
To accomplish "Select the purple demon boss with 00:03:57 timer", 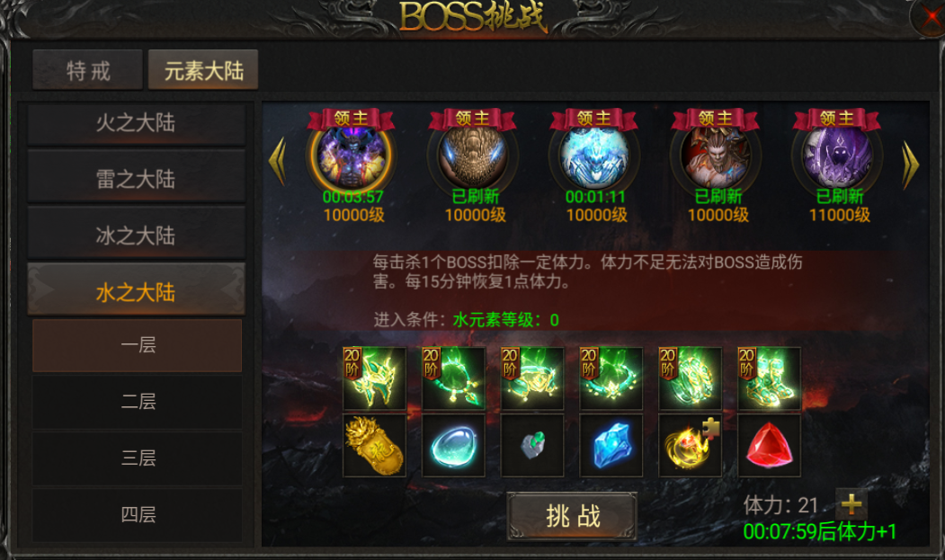I will click(x=352, y=156).
